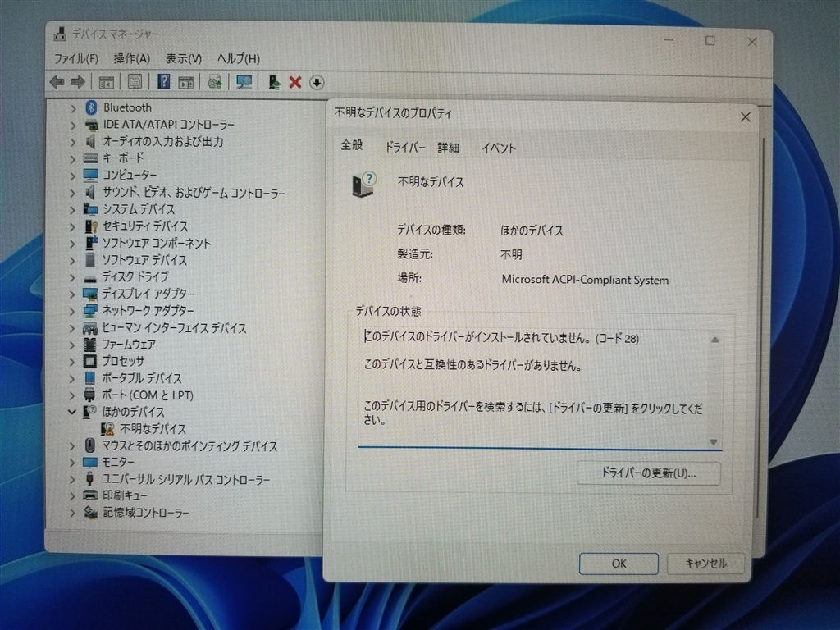The height and width of the screenshot is (630, 840).
Task: Switch to the イベント tab
Action: coord(498,148)
